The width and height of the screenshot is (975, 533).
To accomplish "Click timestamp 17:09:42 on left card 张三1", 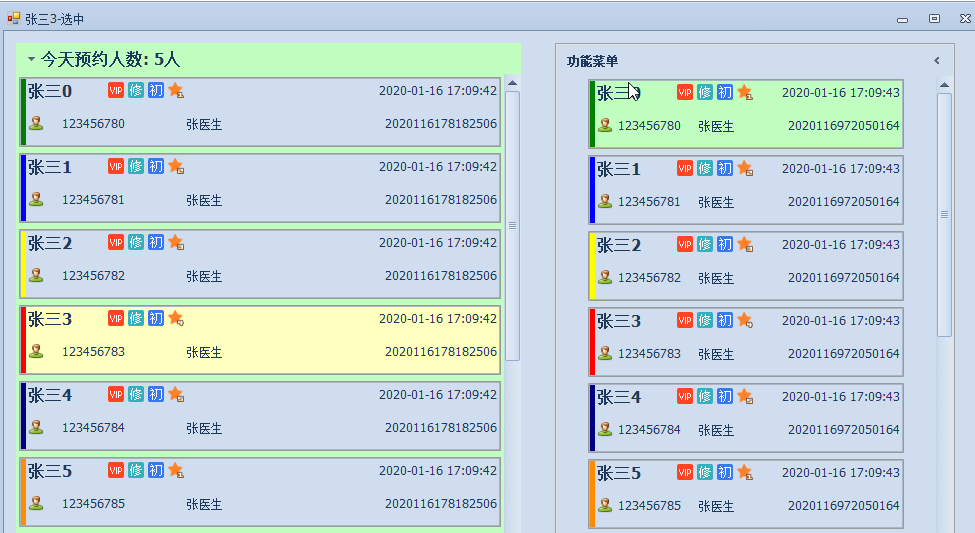I will 472,167.
